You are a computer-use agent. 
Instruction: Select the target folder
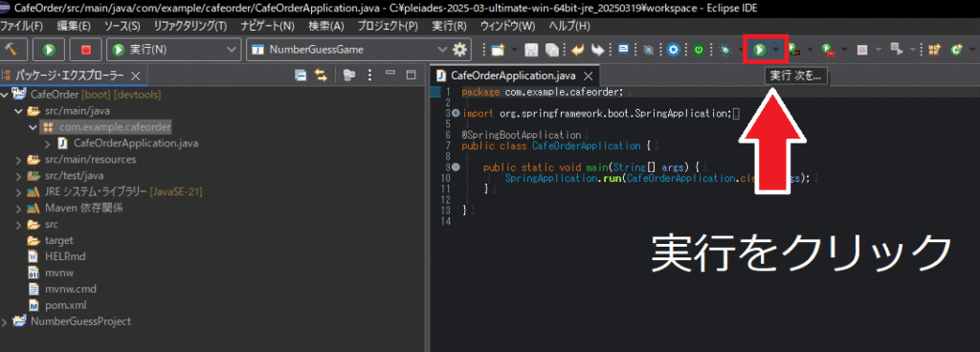(58, 241)
